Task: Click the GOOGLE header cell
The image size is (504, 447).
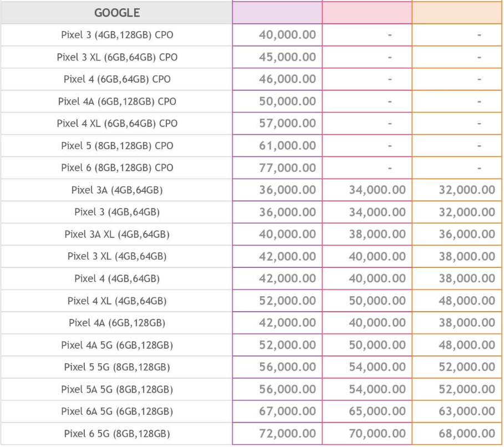Action: pos(116,13)
